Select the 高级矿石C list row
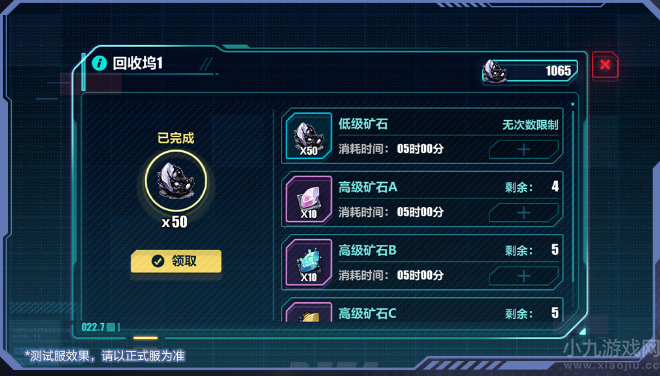 (422, 310)
